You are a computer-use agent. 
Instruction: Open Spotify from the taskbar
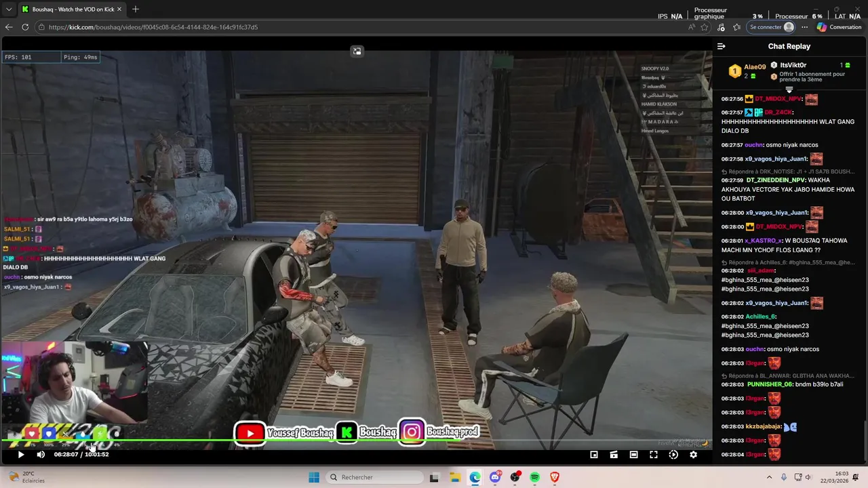tap(535, 477)
